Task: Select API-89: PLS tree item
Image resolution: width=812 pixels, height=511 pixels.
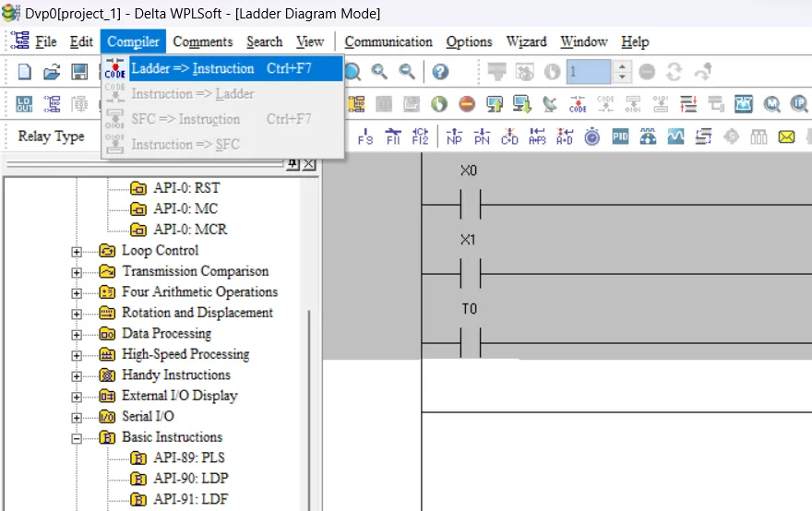Action: 188,458
